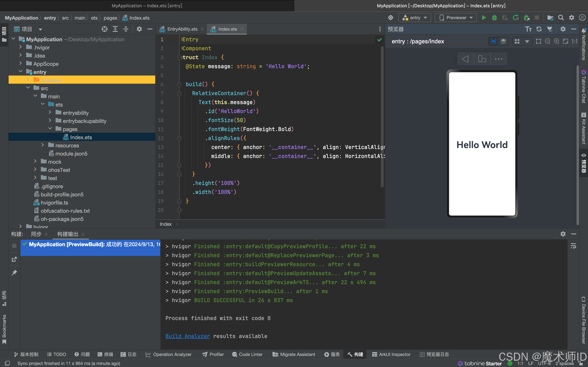Click the rotate device icon above the preview
588x367 pixels.
[482, 59]
